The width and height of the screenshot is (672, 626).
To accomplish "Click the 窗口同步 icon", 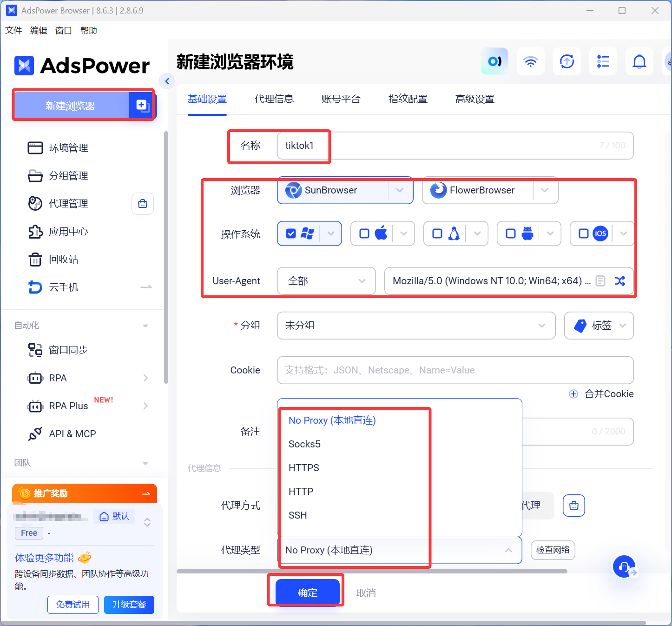I will click(35, 350).
